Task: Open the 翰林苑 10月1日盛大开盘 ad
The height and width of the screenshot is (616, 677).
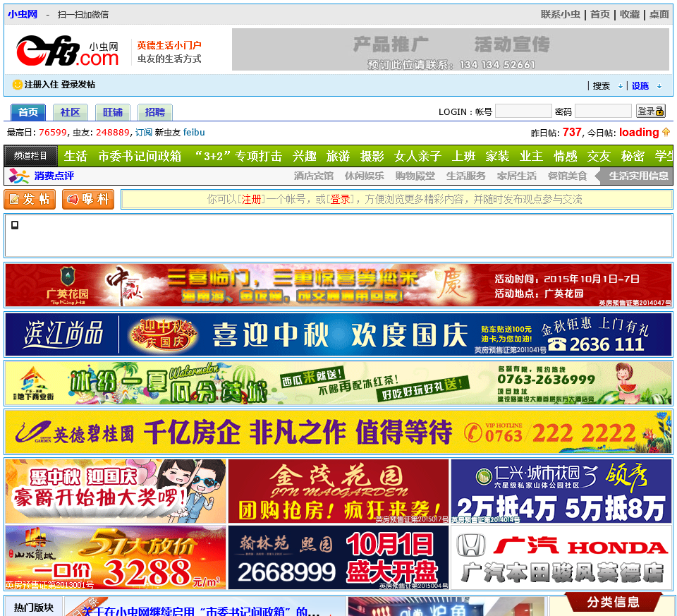Action: [338, 557]
